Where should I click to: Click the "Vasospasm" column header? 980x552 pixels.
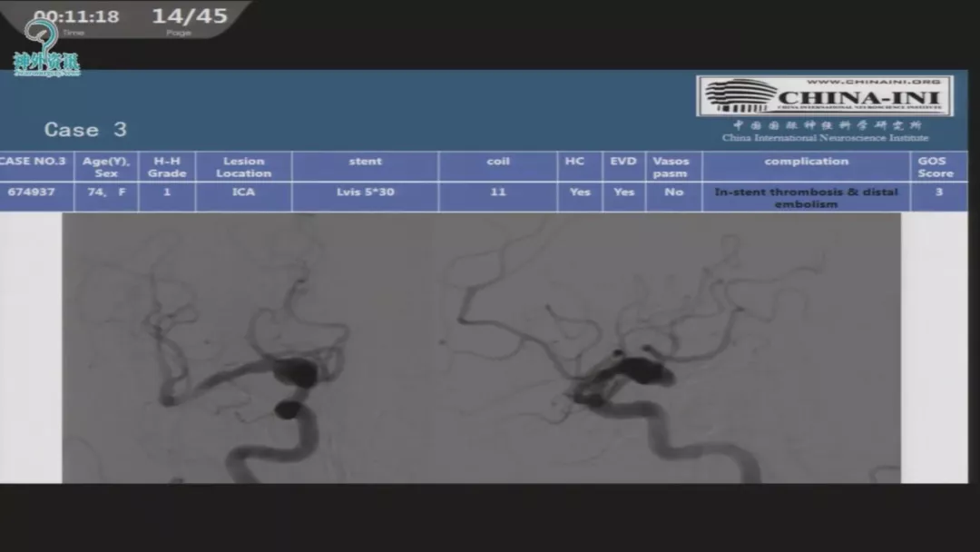pyautogui.click(x=673, y=167)
